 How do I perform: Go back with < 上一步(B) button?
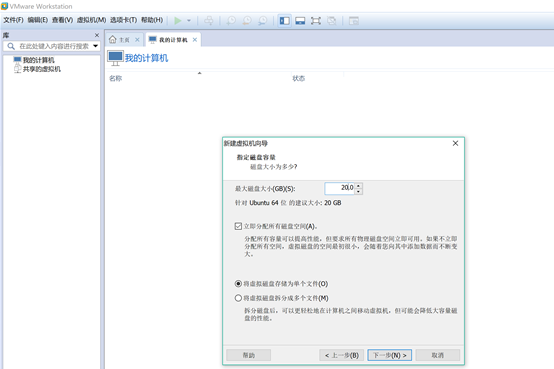[x=342, y=355]
